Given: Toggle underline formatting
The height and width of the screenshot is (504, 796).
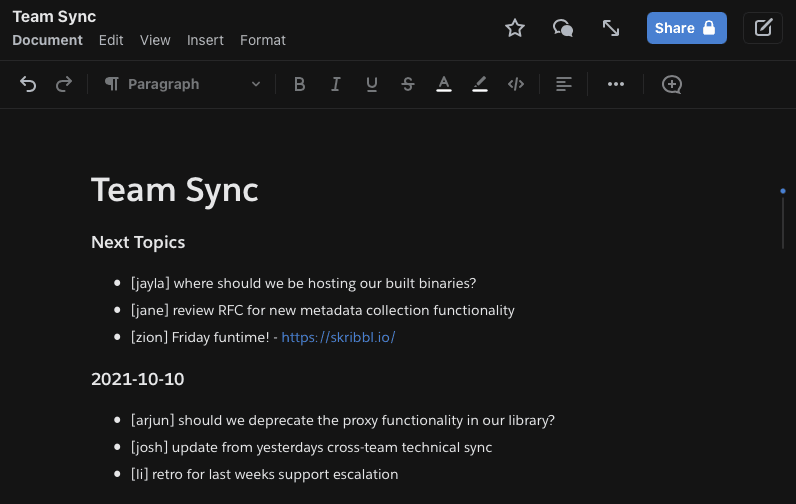Looking at the screenshot, I should [372, 84].
